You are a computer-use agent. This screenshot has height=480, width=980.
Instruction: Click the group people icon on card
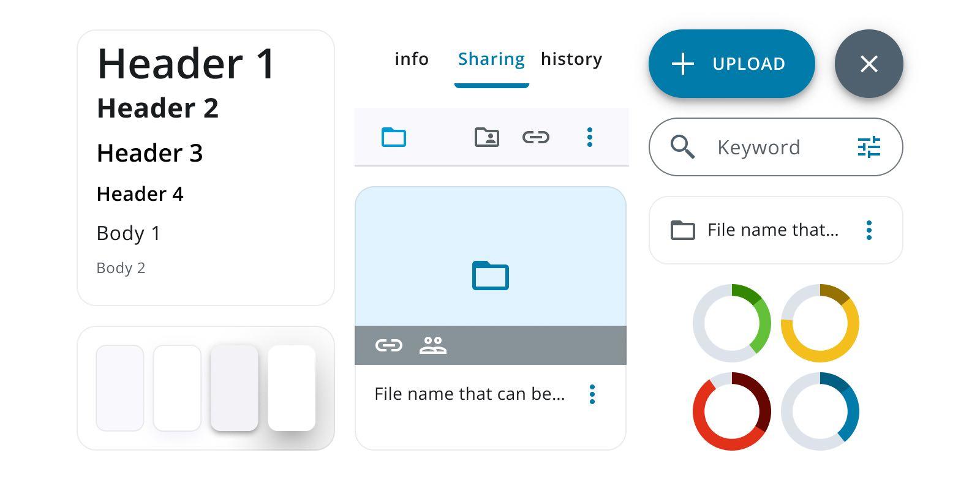point(433,346)
